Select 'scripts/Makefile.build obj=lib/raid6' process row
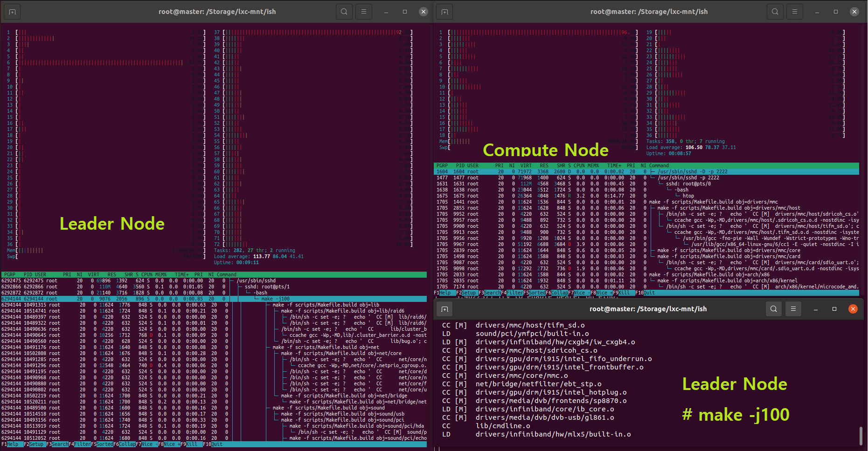Viewport: 868px width, 451px height. click(x=214, y=311)
